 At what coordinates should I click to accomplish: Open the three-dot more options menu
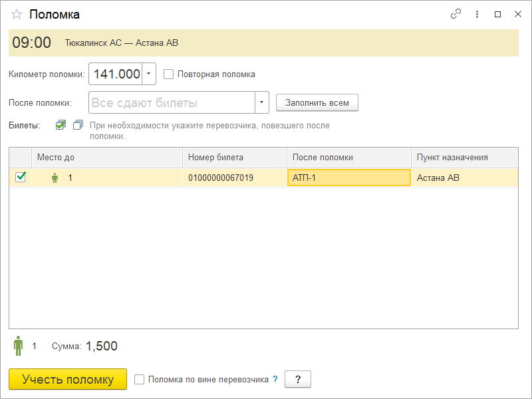pyautogui.click(x=477, y=14)
